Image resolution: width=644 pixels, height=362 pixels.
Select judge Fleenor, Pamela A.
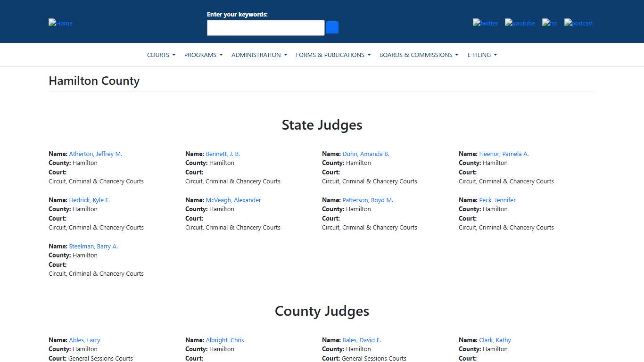pos(504,154)
